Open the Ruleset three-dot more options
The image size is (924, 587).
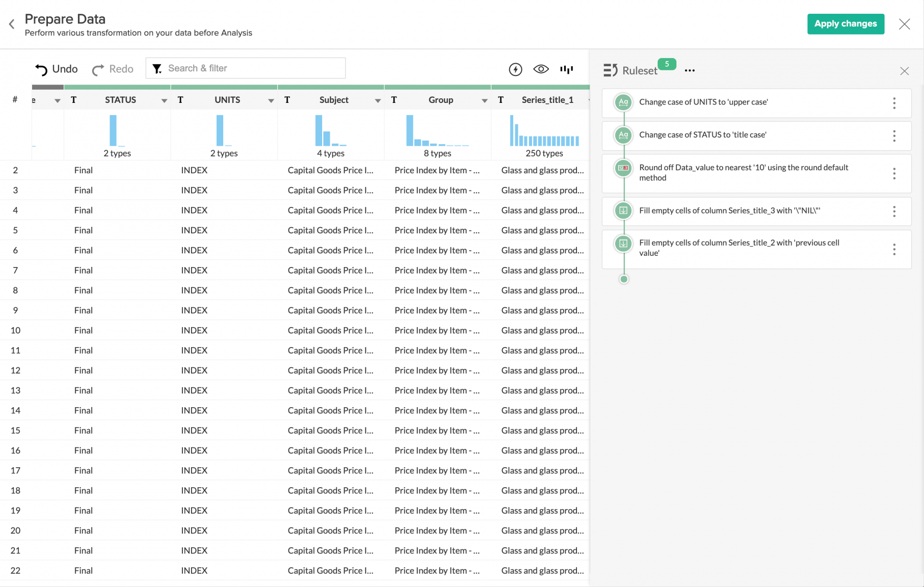690,71
